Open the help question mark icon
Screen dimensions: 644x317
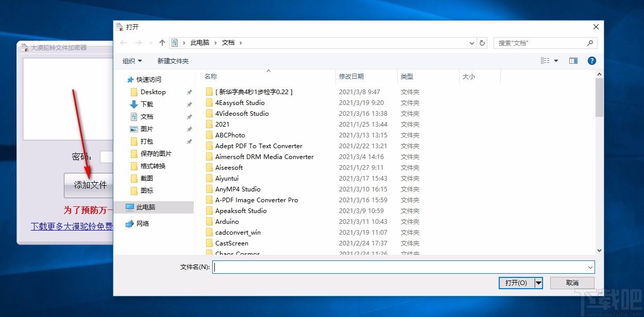(592, 61)
